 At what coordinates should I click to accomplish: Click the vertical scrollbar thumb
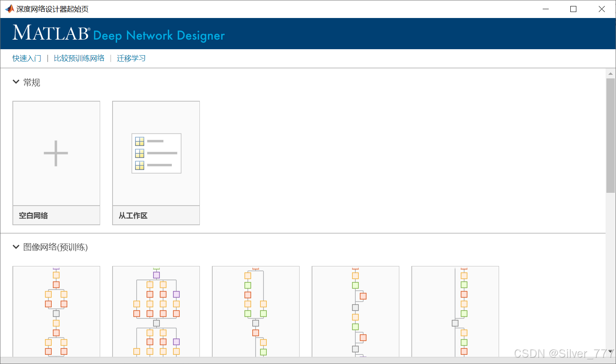[610, 136]
